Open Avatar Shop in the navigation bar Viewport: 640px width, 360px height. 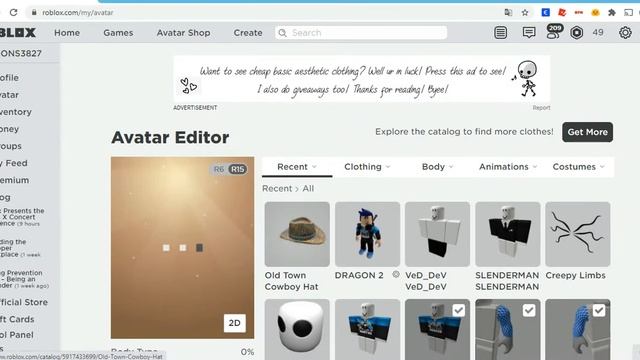tap(183, 33)
